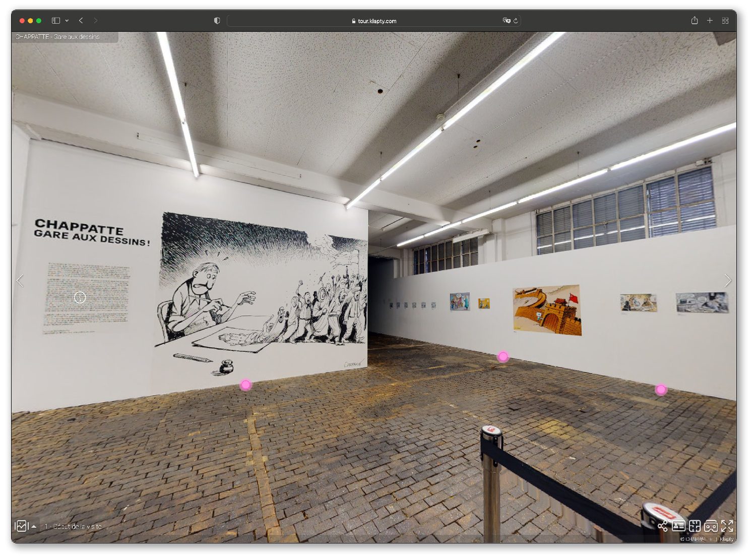The height and width of the screenshot is (556, 756).
Task: Click the Great Wall cartoon artwork
Action: 547,310
